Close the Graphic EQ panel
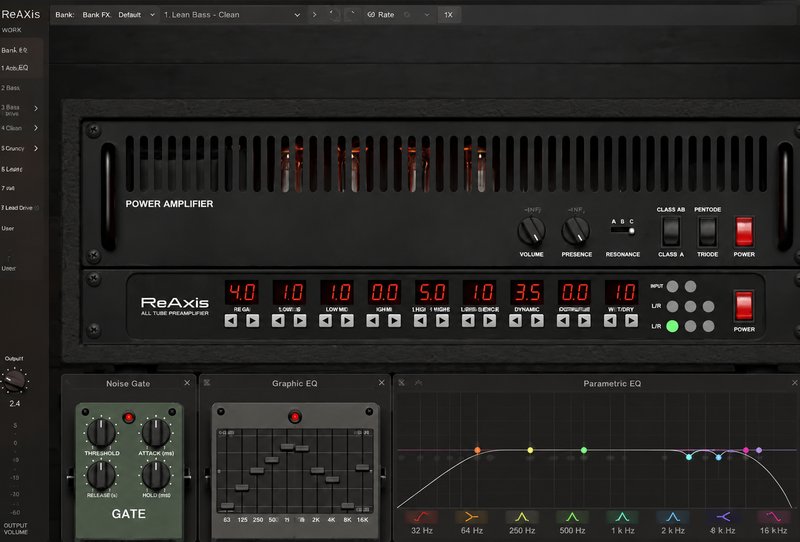The width and height of the screenshot is (800, 542). click(x=382, y=383)
